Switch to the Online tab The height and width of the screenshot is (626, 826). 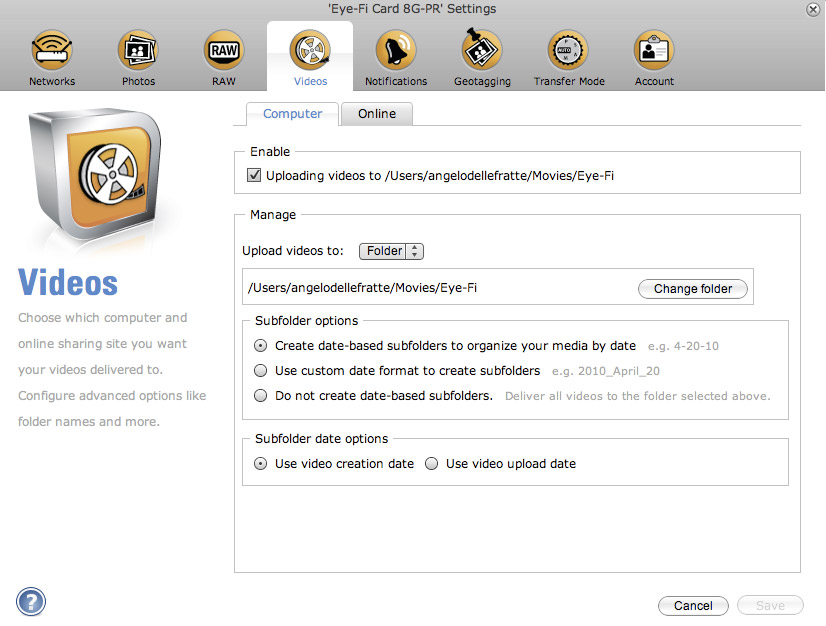pos(377,114)
